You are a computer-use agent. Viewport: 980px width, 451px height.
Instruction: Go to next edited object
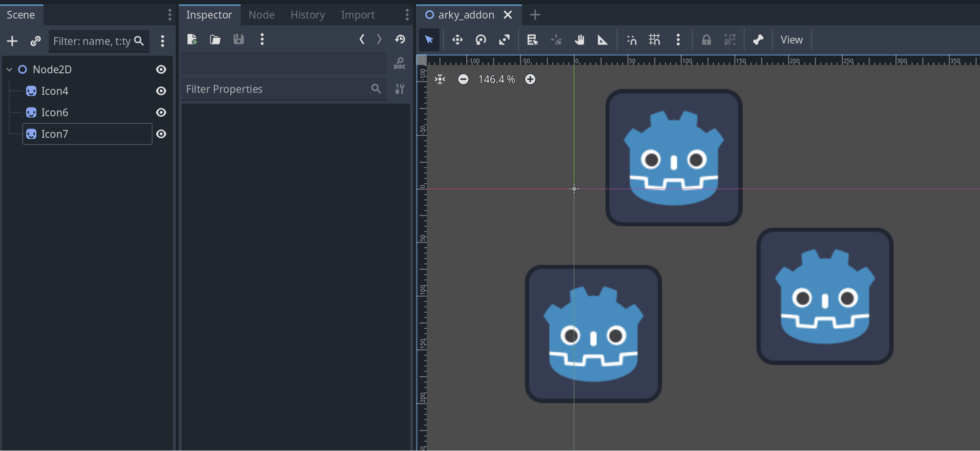pyautogui.click(x=379, y=40)
